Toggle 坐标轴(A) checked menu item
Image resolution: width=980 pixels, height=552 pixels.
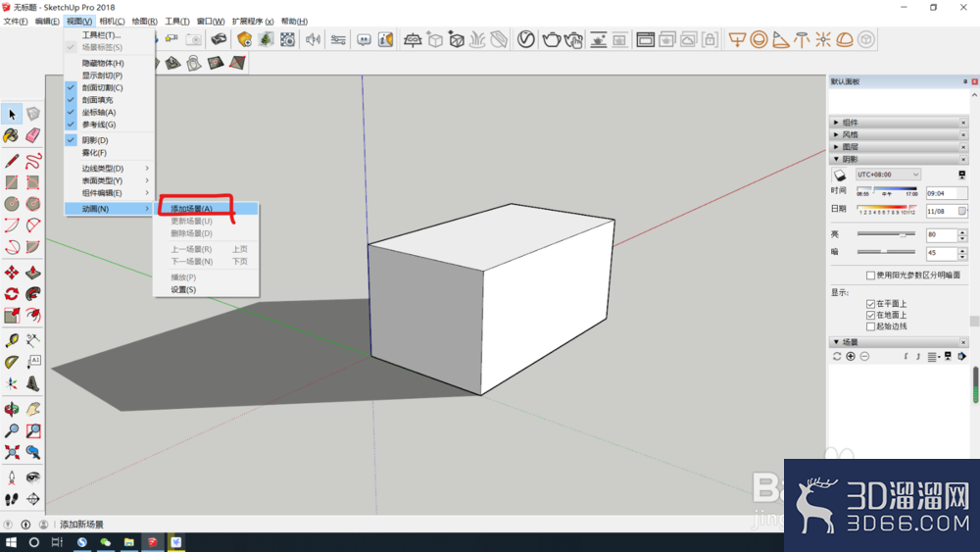[110, 113]
